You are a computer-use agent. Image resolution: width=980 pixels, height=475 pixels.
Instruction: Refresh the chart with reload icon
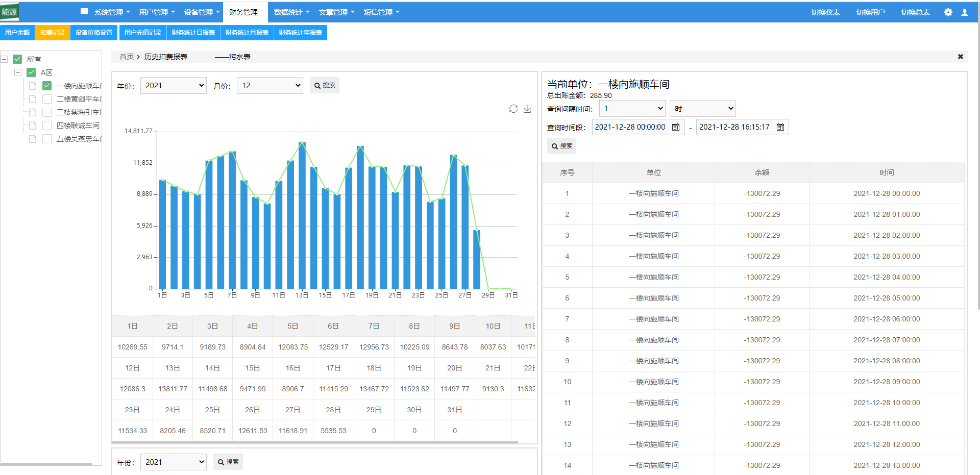click(x=513, y=109)
